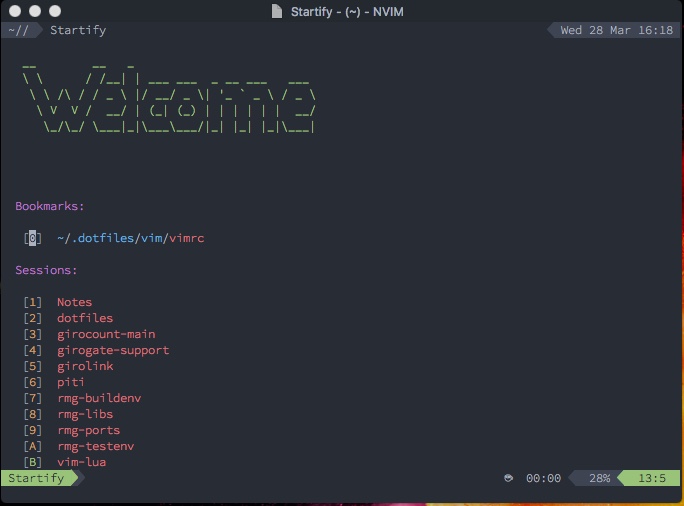Click the 28% scroll position indicator
Viewport: 684px width, 506px height.
(599, 479)
